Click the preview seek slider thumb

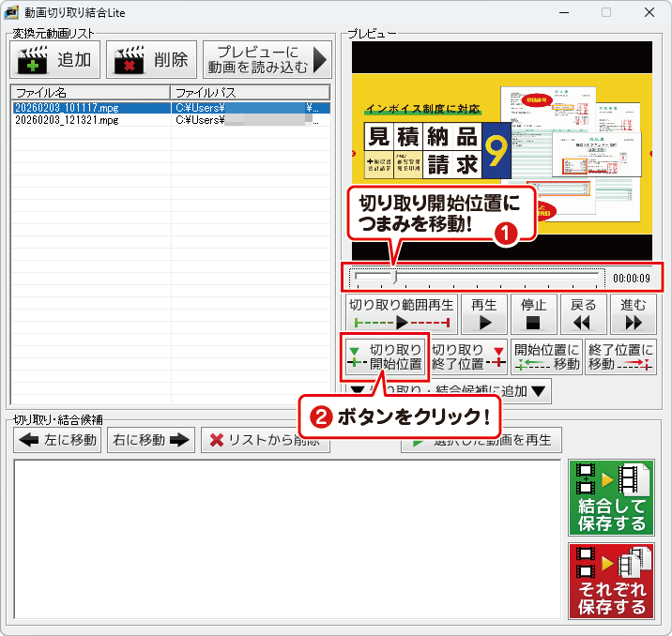pos(395,277)
